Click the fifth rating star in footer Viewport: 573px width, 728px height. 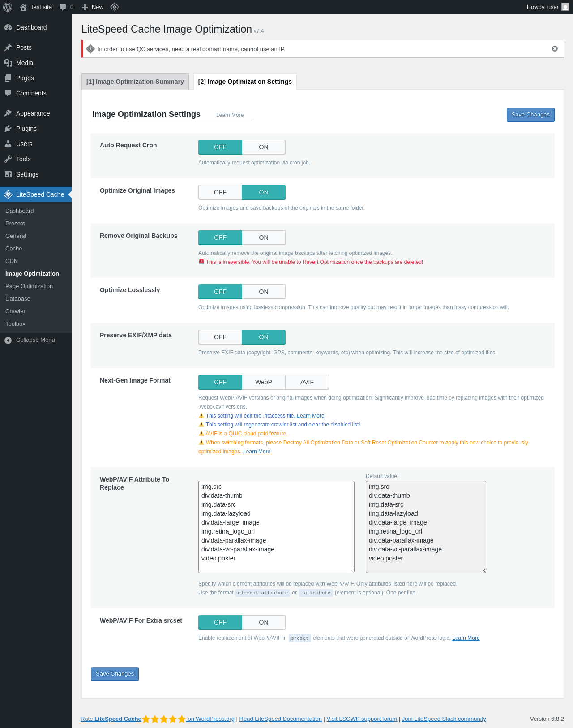click(182, 719)
